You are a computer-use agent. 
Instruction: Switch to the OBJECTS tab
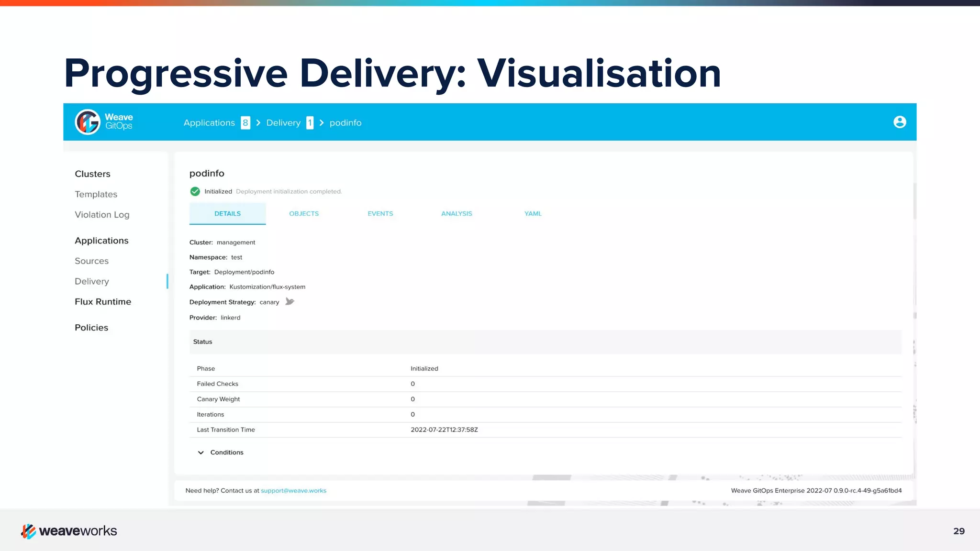(x=304, y=214)
